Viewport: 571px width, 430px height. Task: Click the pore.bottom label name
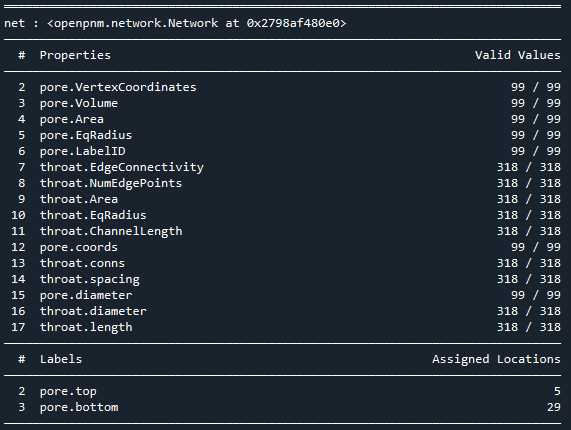pos(79,407)
